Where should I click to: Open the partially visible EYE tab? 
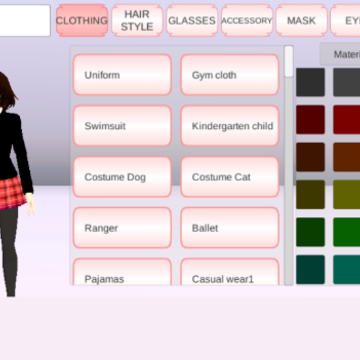point(345,20)
